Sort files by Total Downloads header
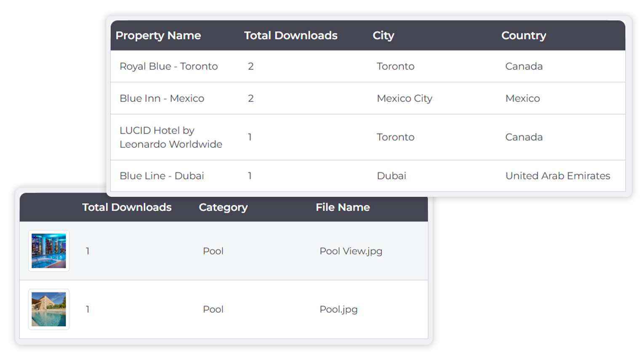 tap(127, 207)
